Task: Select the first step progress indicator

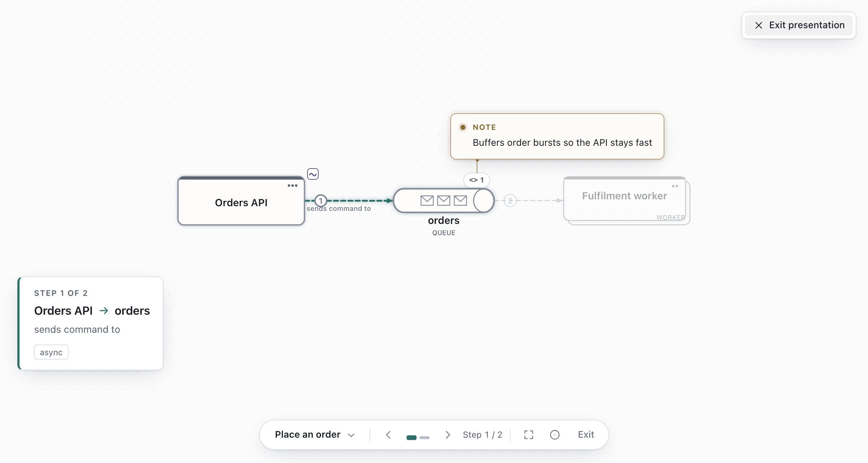Action: click(412, 438)
